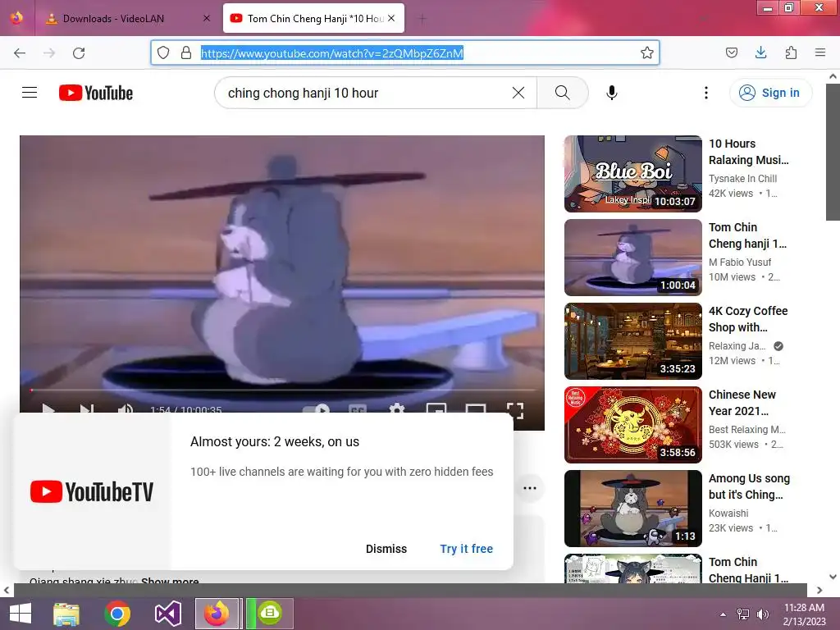Open 4K Cozy Coffee Shop thumbnail
Screen dimensions: 840x630
pyautogui.click(x=632, y=340)
